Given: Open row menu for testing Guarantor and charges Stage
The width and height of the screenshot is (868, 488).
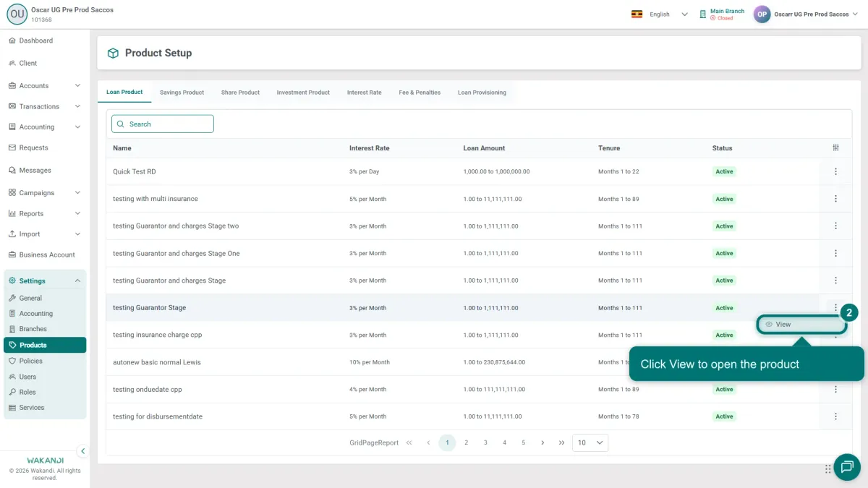Looking at the screenshot, I should [x=835, y=281].
